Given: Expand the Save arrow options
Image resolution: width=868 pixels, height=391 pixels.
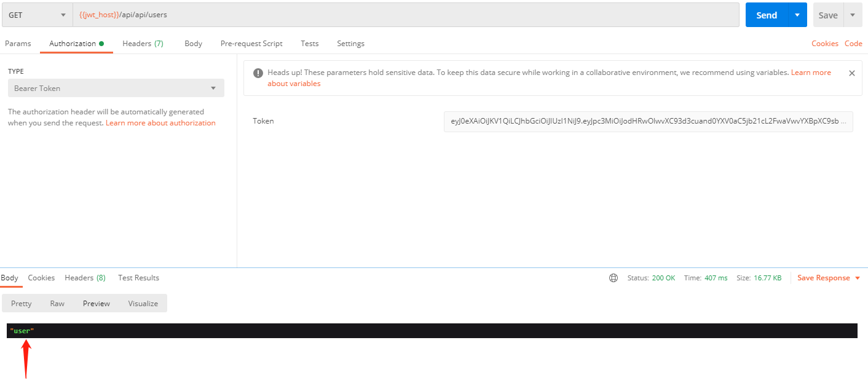Looking at the screenshot, I should pyautogui.click(x=853, y=15).
